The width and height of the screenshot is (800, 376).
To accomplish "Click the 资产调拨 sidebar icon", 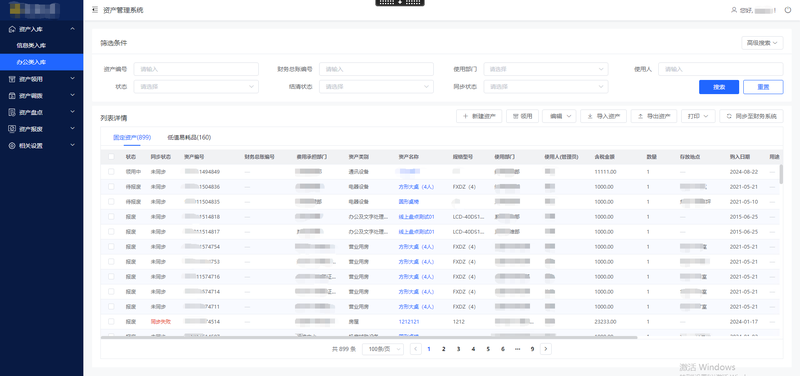I will 12,95.
